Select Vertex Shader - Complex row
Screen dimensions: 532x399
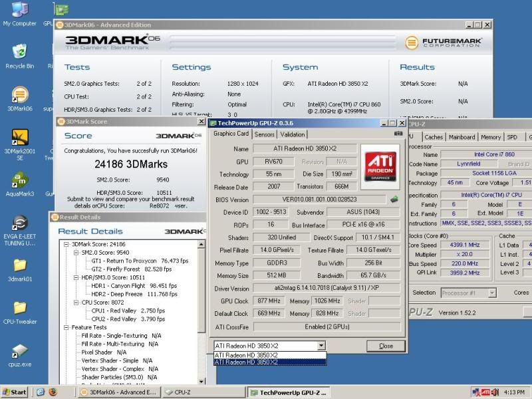click(x=120, y=369)
